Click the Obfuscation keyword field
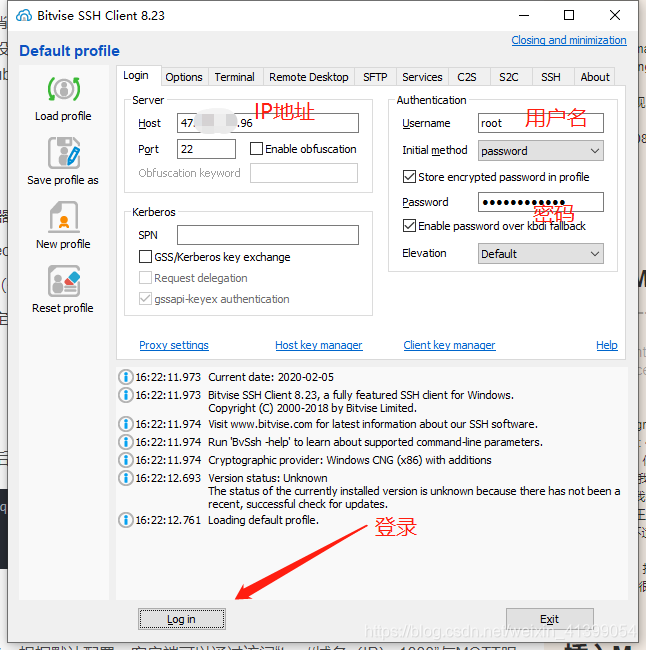646x650 pixels. [x=304, y=173]
